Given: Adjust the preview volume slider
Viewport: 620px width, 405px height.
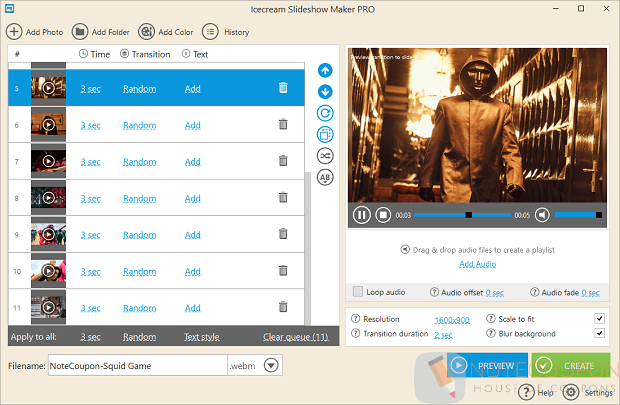Looking at the screenshot, I should click(578, 215).
